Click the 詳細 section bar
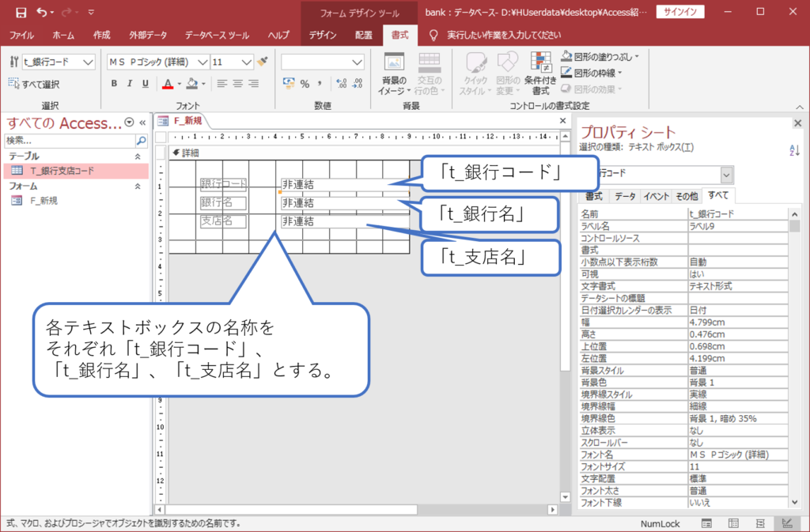Viewport: 810px width, 532px height. pyautogui.click(x=364, y=153)
